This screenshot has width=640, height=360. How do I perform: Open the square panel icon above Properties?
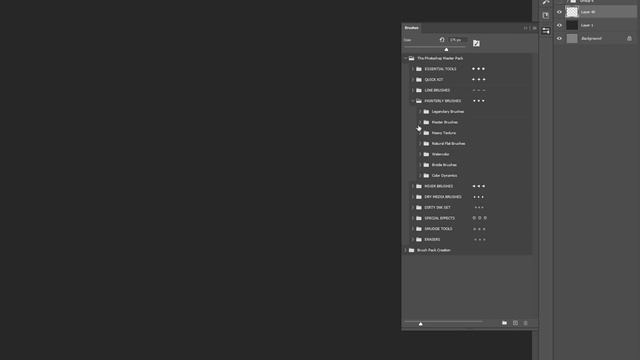[x=546, y=16]
